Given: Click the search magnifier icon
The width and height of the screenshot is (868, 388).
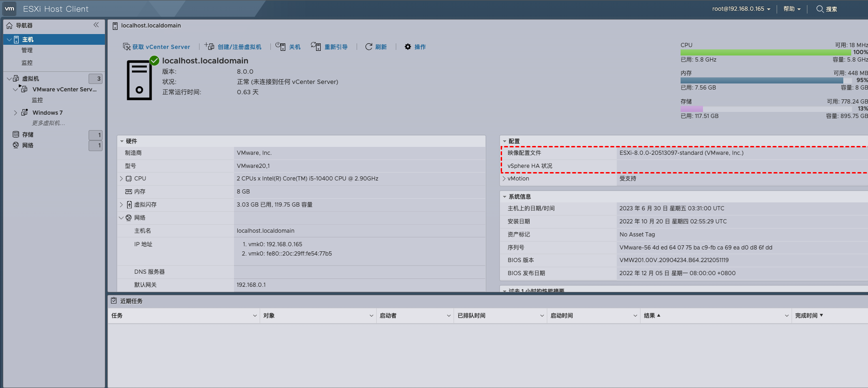Looking at the screenshot, I should pos(820,9).
